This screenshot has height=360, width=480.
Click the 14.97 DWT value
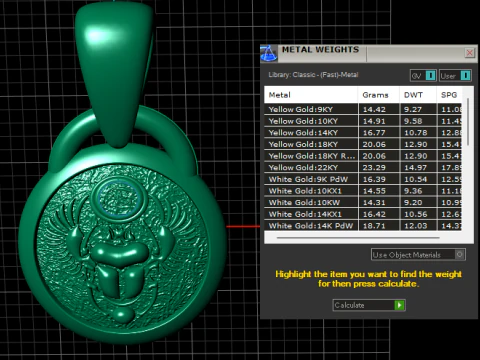416,168
